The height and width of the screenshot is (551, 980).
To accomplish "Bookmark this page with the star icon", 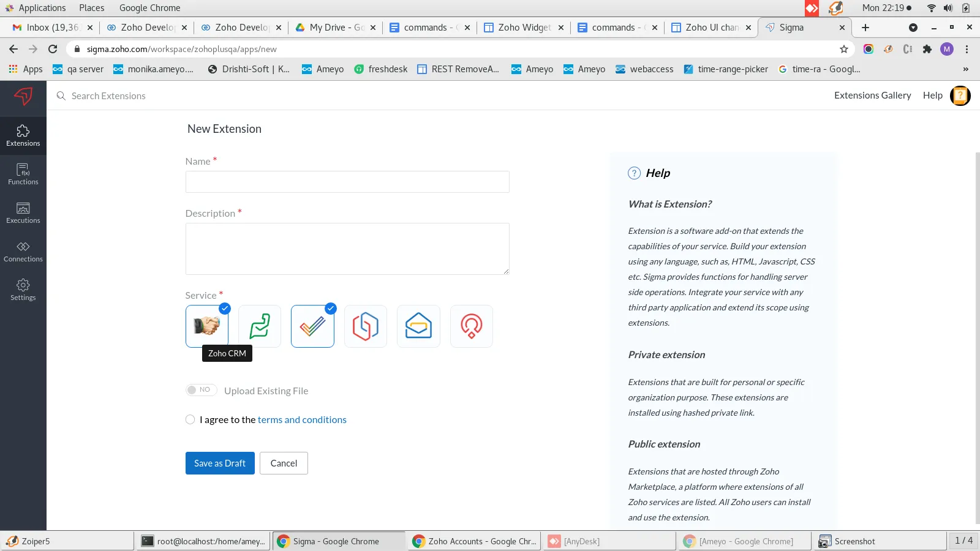I will tap(844, 49).
